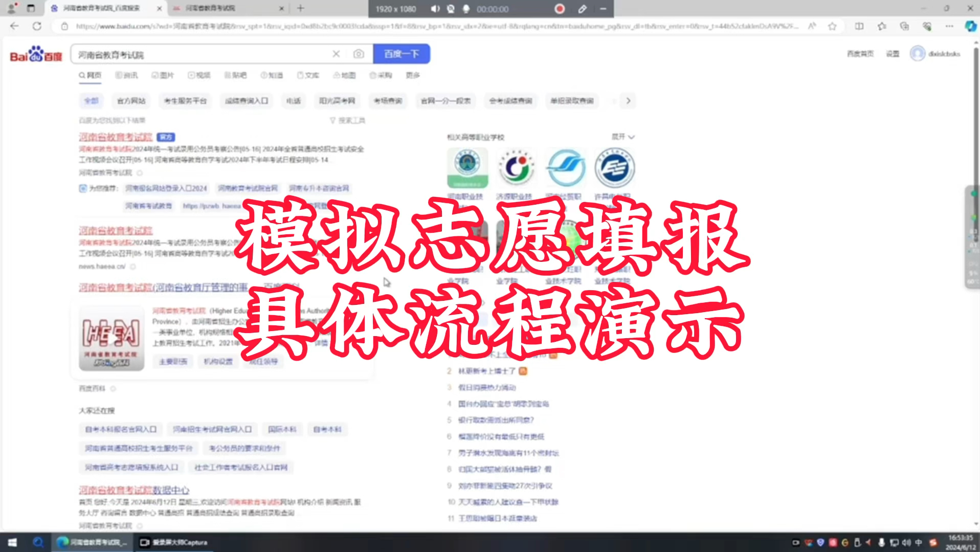Open browser profile icon
The height and width of the screenshot is (552, 980).
(x=12, y=8)
